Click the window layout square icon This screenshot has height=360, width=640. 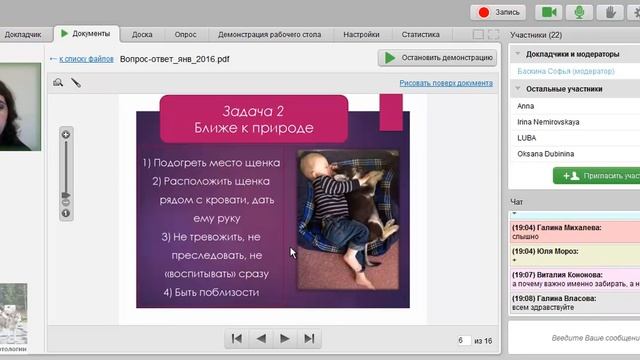pos(478,35)
